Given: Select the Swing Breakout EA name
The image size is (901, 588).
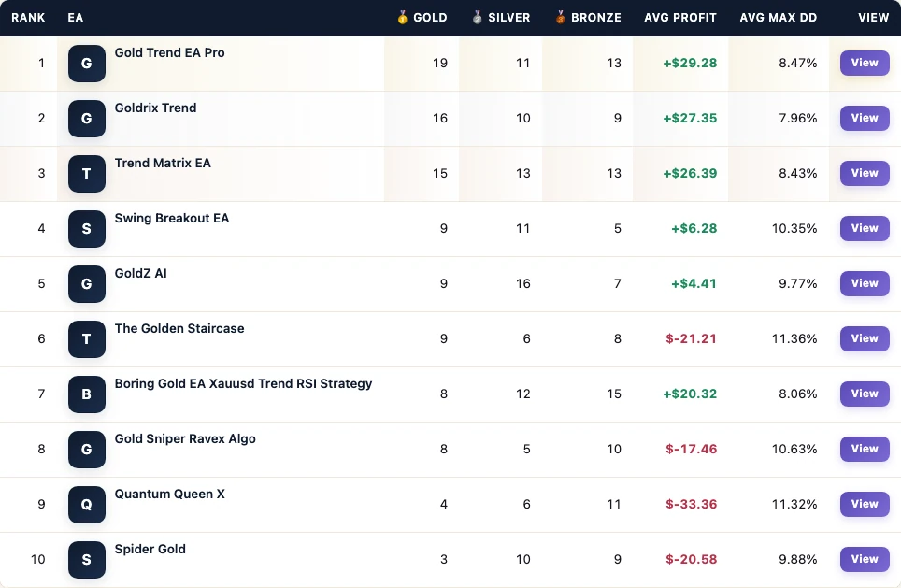Looking at the screenshot, I should pos(172,219).
